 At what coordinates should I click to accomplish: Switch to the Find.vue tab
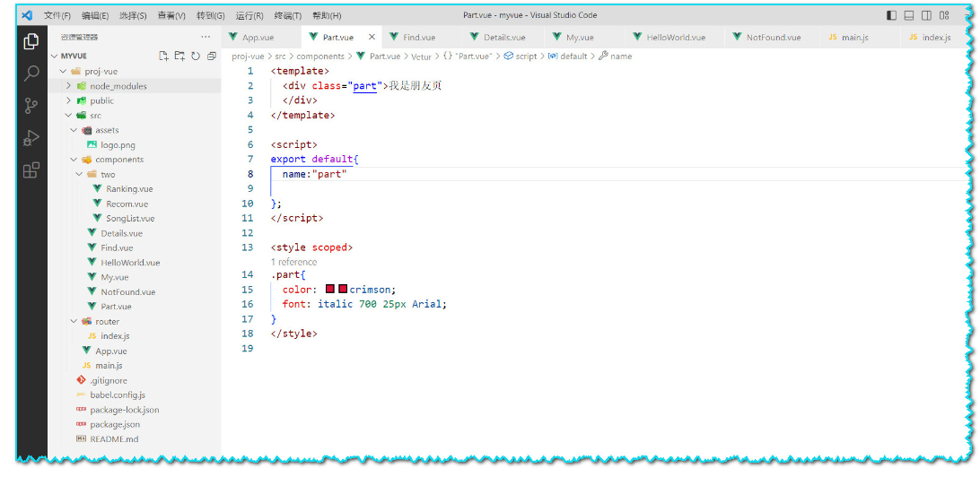click(x=423, y=37)
